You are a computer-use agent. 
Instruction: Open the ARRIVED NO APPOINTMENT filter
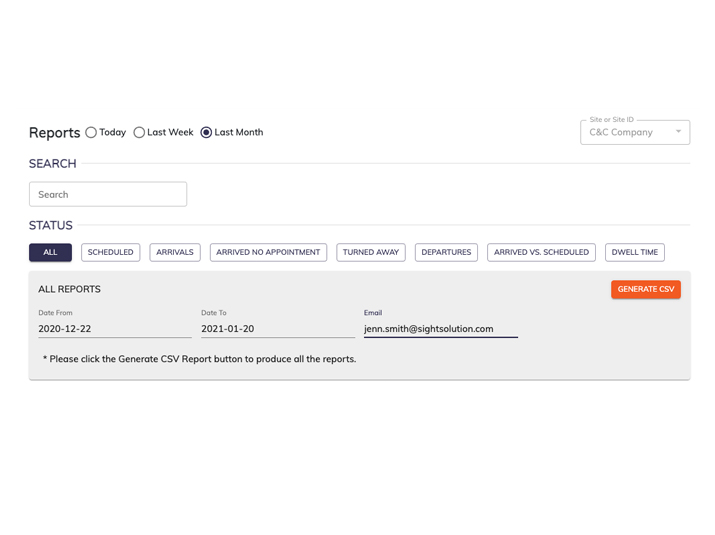point(268,252)
